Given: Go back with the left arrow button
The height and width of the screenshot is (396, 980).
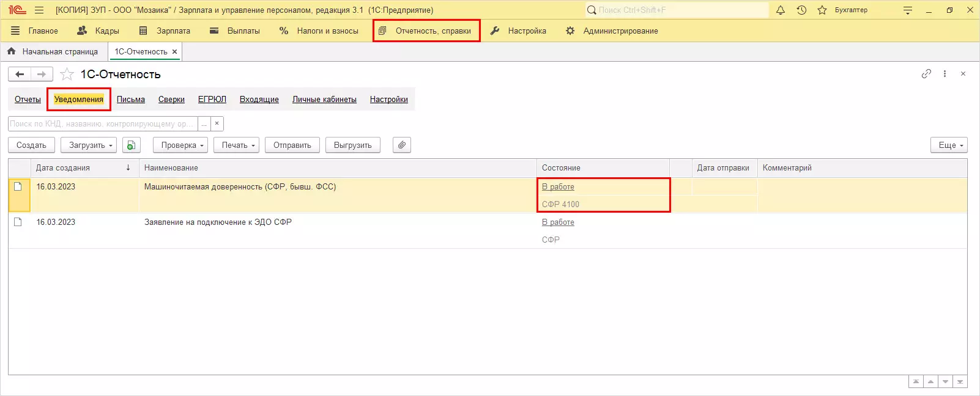Looking at the screenshot, I should tap(20, 74).
